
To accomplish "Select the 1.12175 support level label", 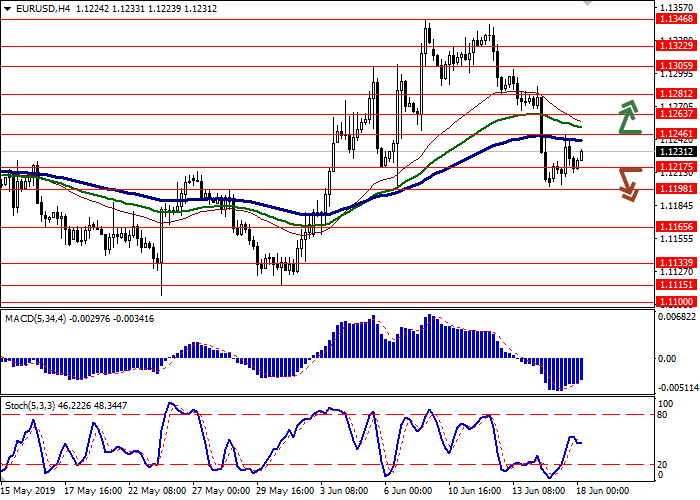I will pyautogui.click(x=676, y=166).
